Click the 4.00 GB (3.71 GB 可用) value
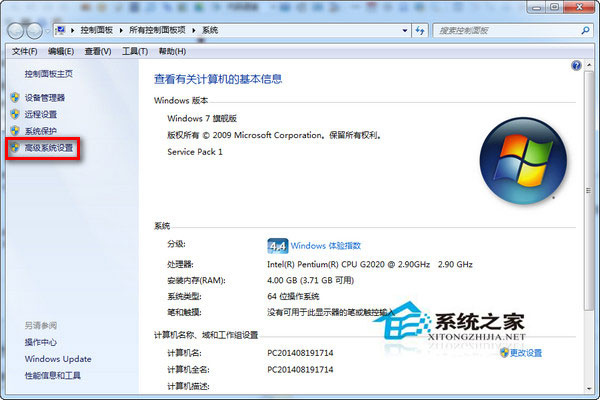 (x=310, y=281)
